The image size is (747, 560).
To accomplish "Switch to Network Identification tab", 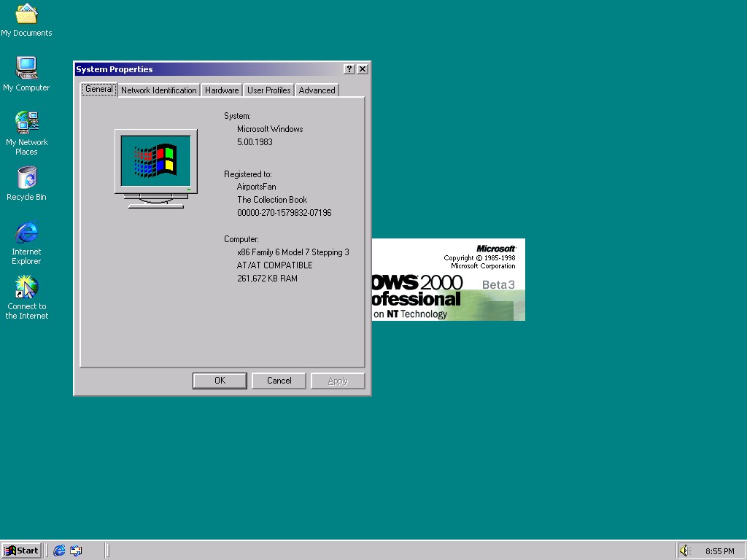I will click(x=158, y=90).
